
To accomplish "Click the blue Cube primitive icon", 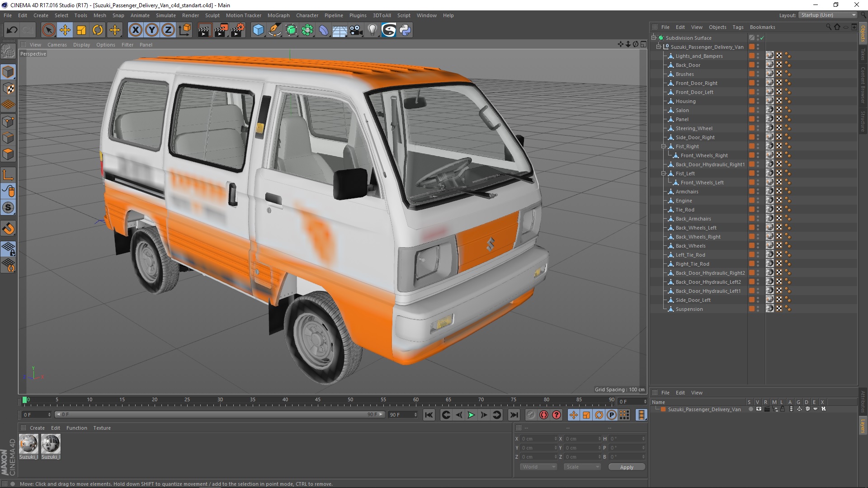I will coord(258,30).
